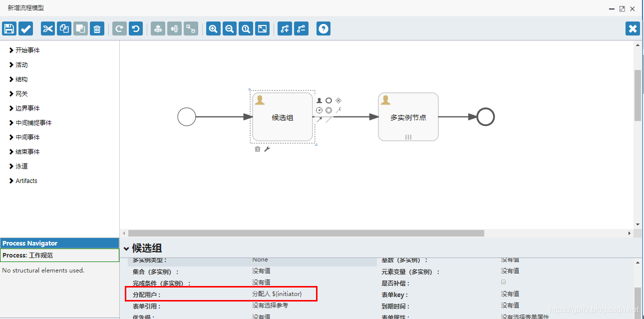Toggle the 是否补偿 checkbox
The width and height of the screenshot is (644, 319).
pyautogui.click(x=504, y=282)
